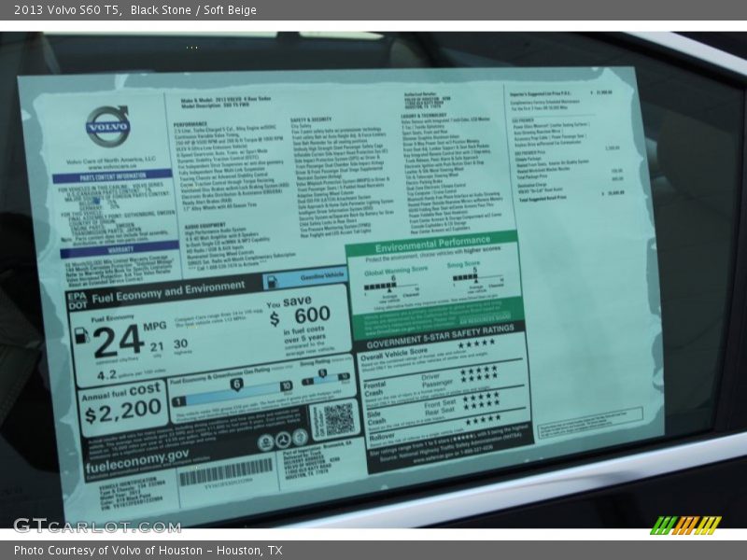The width and height of the screenshot is (747, 560).
Task: Click 'GOVERNMENT 5-STAR SAFETY RATINGS' header
Action: pyautogui.click(x=440, y=336)
